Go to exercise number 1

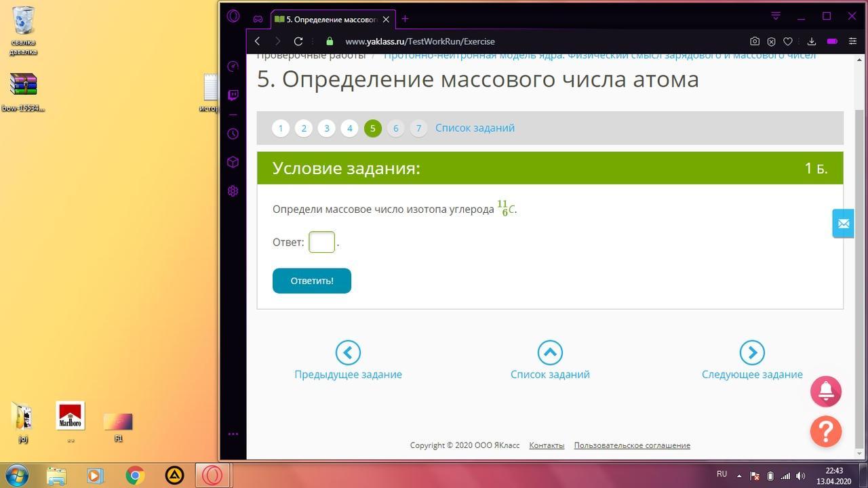(281, 128)
